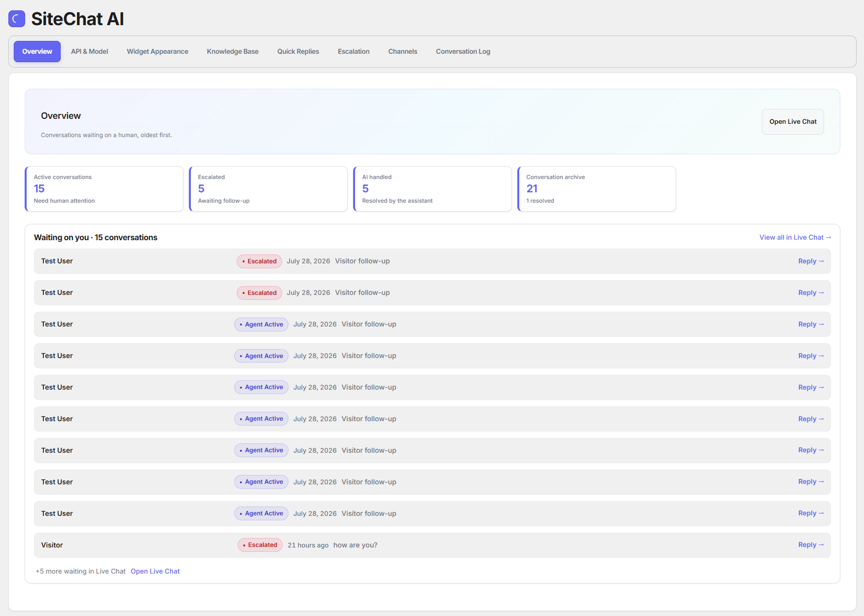
Task: Click the '1 resolved' caption
Action: 540,201
